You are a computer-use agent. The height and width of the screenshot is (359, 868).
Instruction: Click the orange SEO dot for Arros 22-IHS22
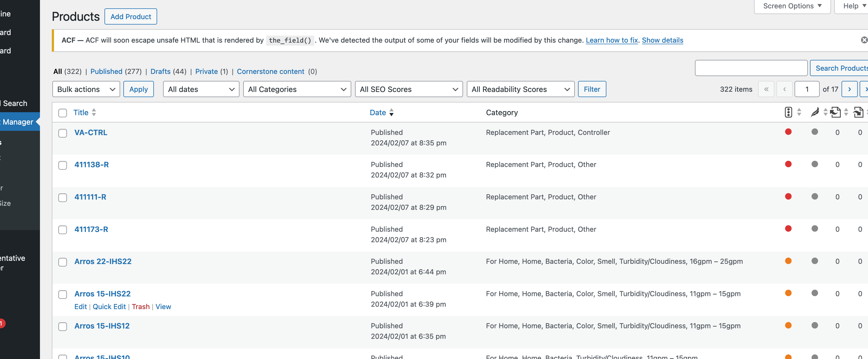point(788,261)
